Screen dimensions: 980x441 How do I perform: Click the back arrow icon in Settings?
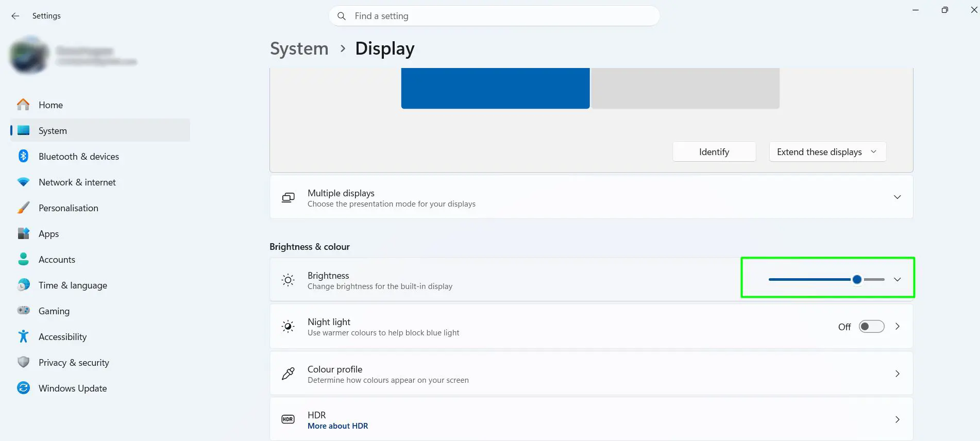click(15, 16)
